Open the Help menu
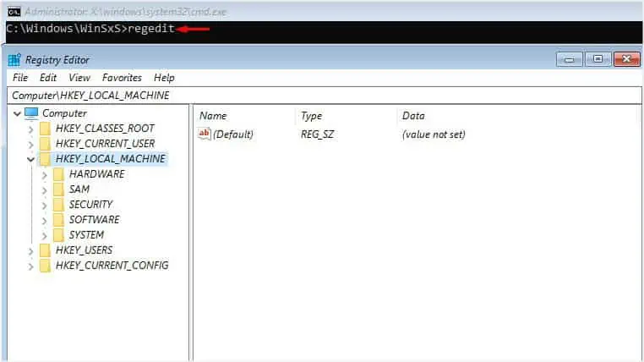Viewport: 644px width, 362px height. 164,78
